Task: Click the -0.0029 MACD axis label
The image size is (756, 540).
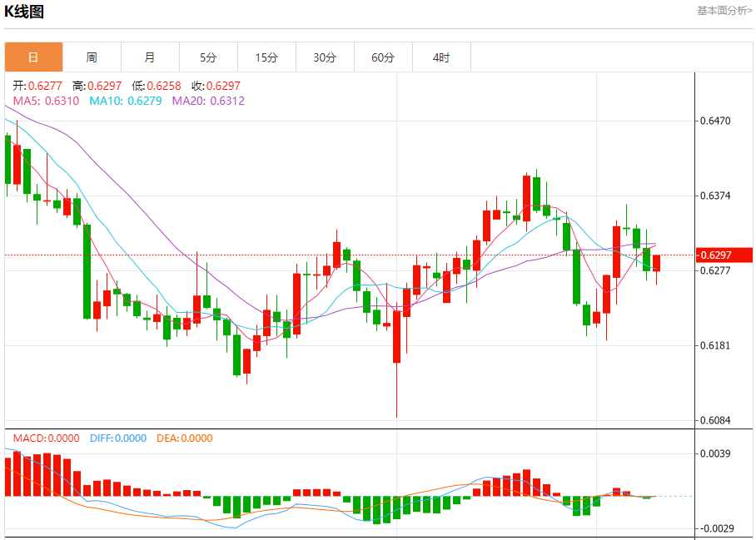Action: (717, 528)
